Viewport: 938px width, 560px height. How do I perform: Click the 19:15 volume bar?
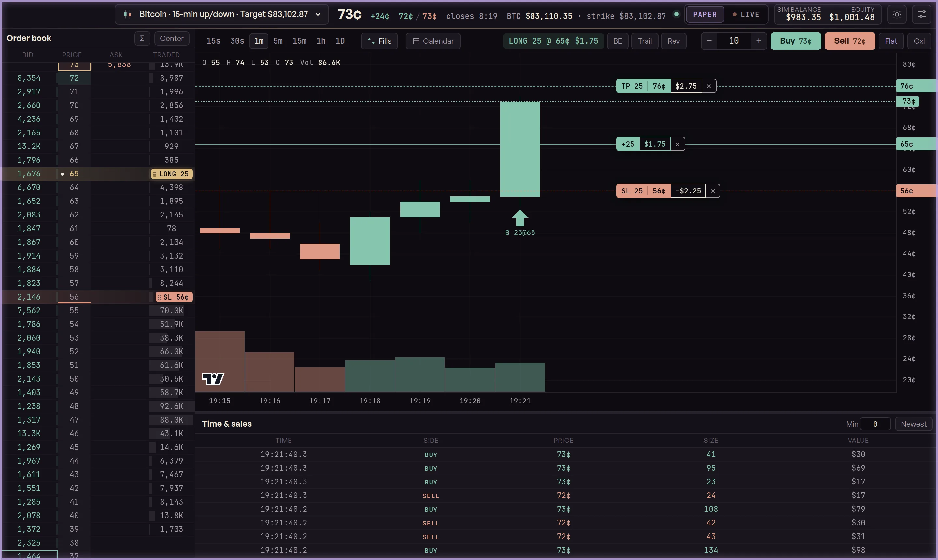220,361
